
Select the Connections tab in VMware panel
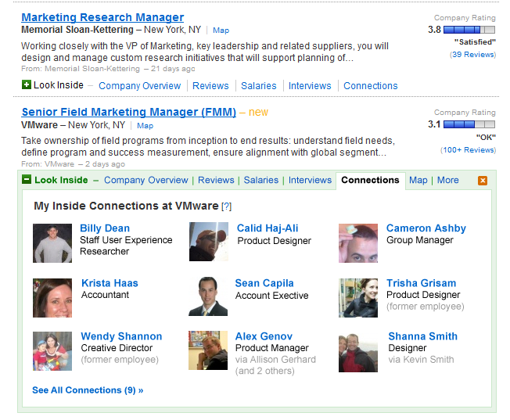click(x=370, y=180)
